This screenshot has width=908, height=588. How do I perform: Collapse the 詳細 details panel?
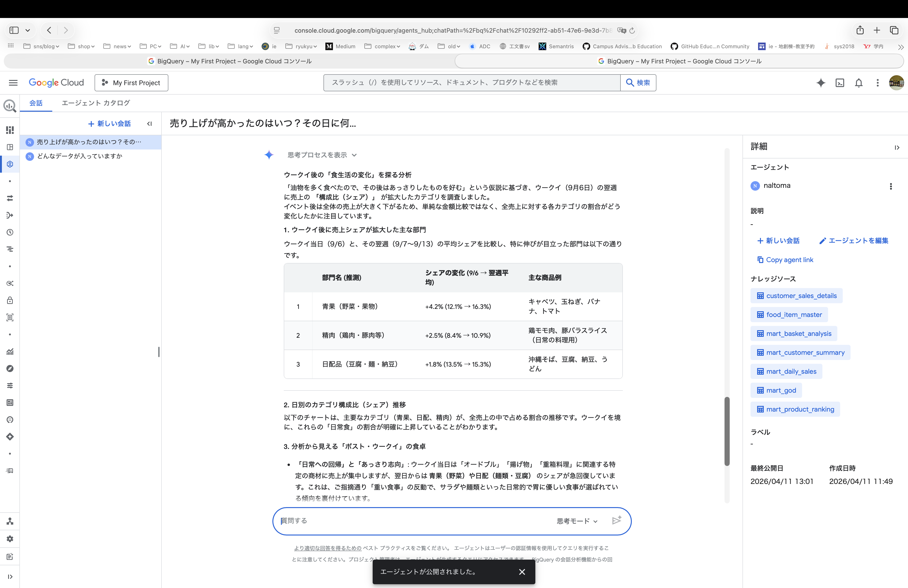(x=897, y=148)
